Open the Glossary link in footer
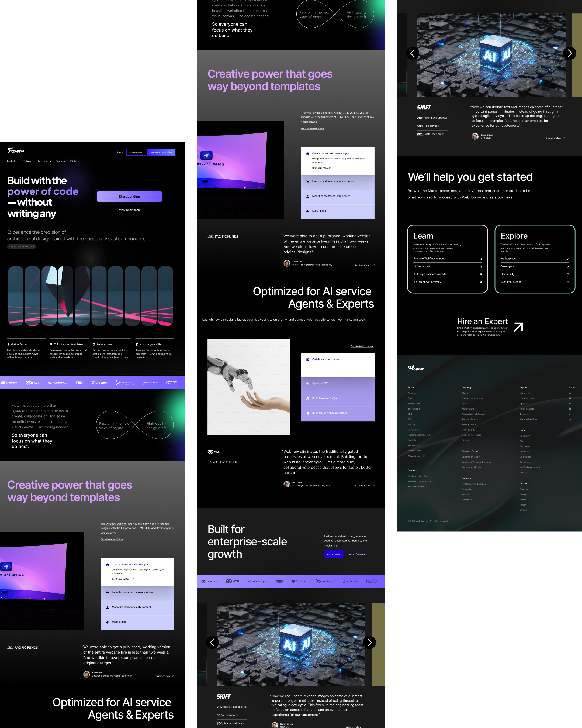Viewport: 582px width, 728px height. (x=524, y=472)
